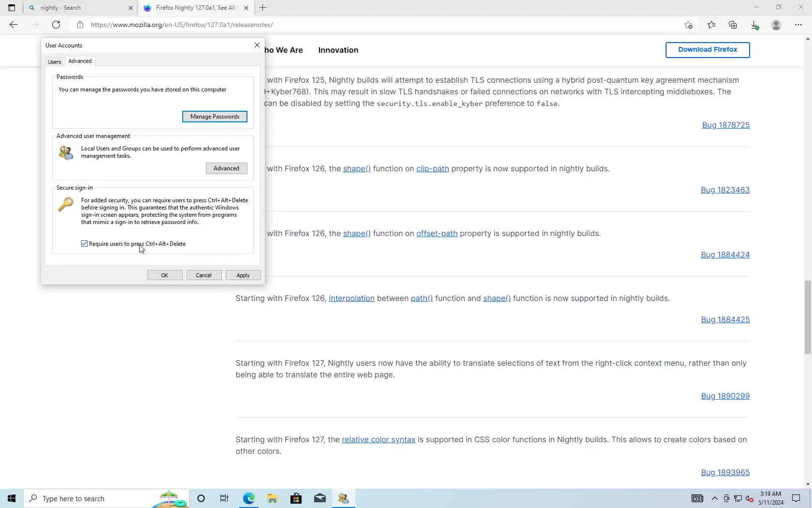This screenshot has width=812, height=508.
Task: Click the tab actions menu icon
Action: click(12, 8)
